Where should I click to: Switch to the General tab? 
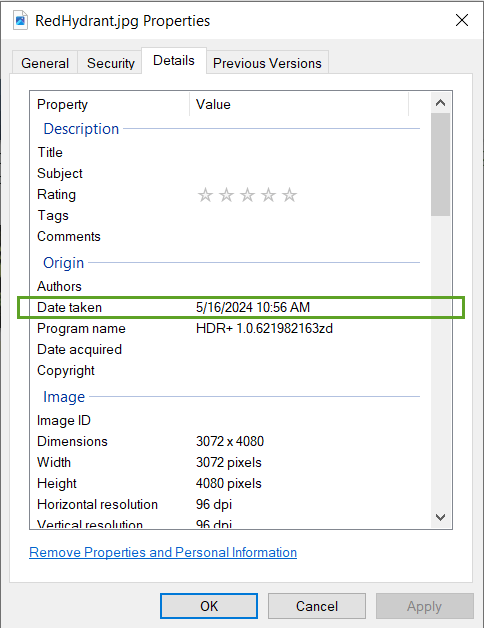pyautogui.click(x=45, y=63)
